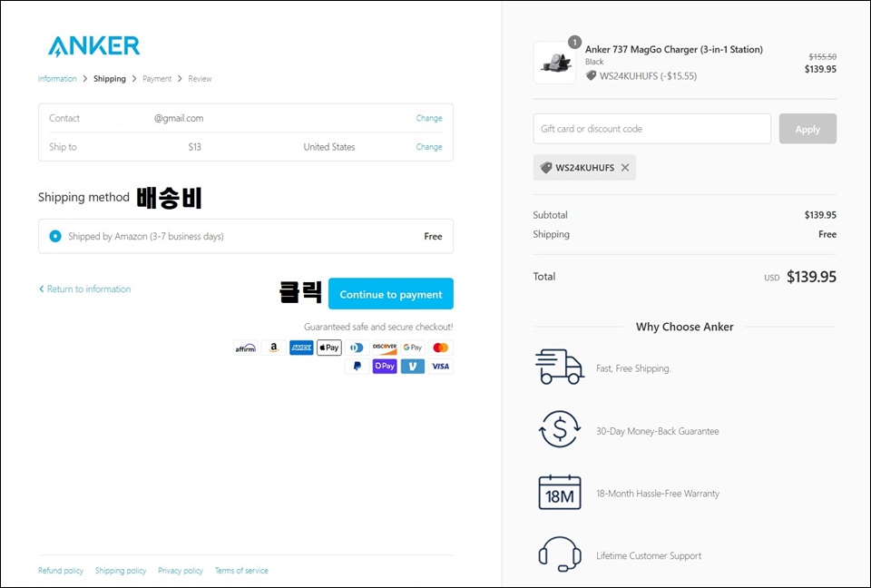This screenshot has height=588, width=871.
Task: Click the PayPal icon
Action: [x=357, y=367]
